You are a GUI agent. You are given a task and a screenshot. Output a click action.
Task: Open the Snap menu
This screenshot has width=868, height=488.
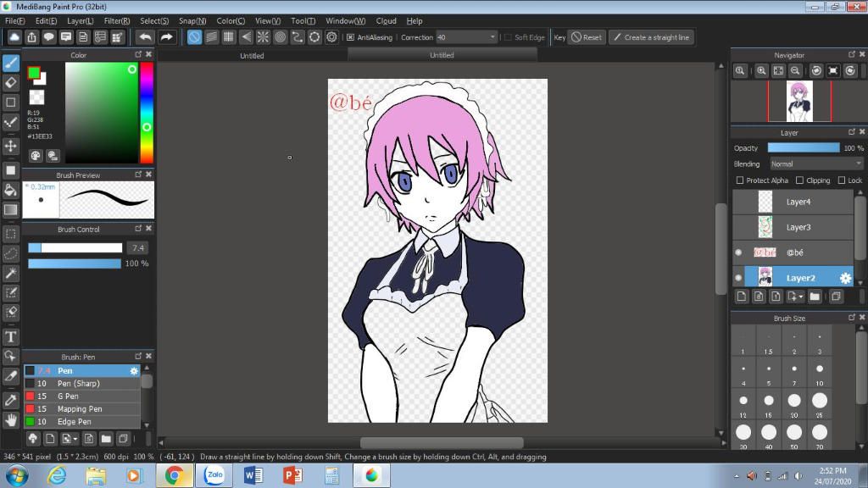pos(192,21)
